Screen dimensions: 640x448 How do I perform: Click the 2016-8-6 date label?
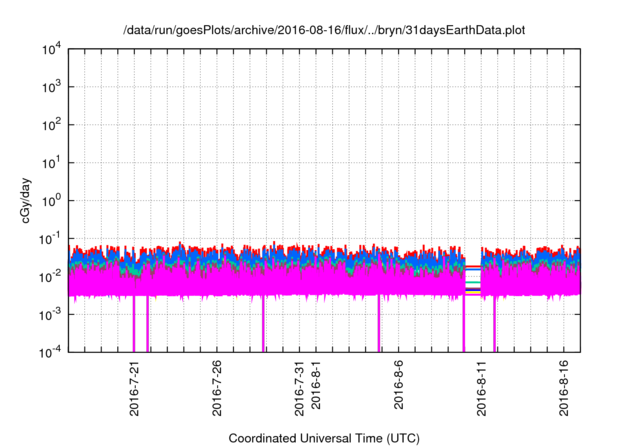(x=398, y=385)
